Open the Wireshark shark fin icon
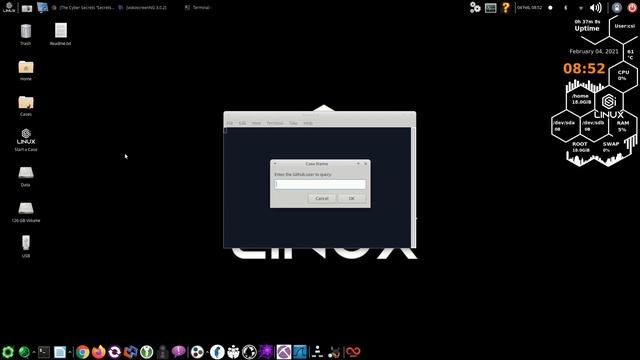Viewport: 640px width, 360px height. [x=300, y=351]
